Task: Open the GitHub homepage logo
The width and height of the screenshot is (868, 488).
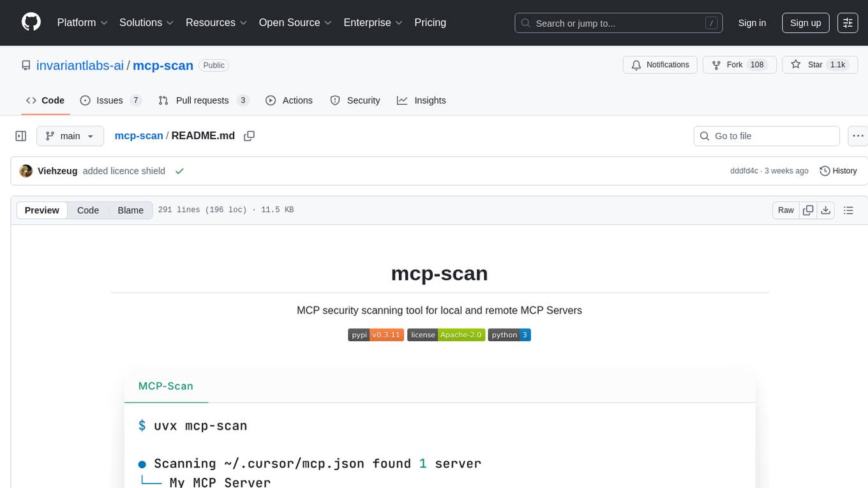Action: (x=31, y=22)
